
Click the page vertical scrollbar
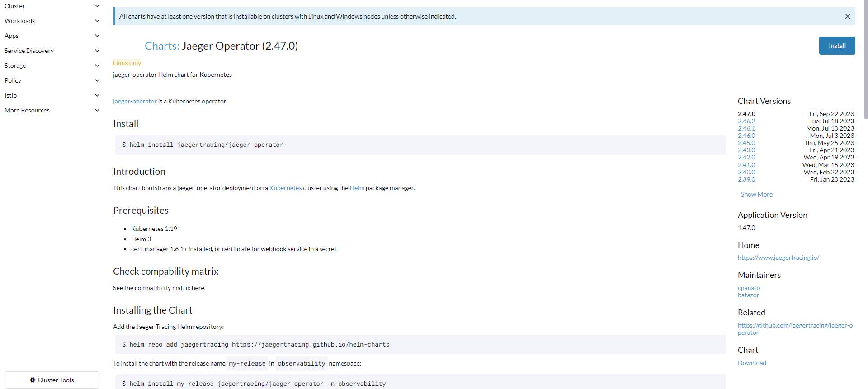[866, 60]
